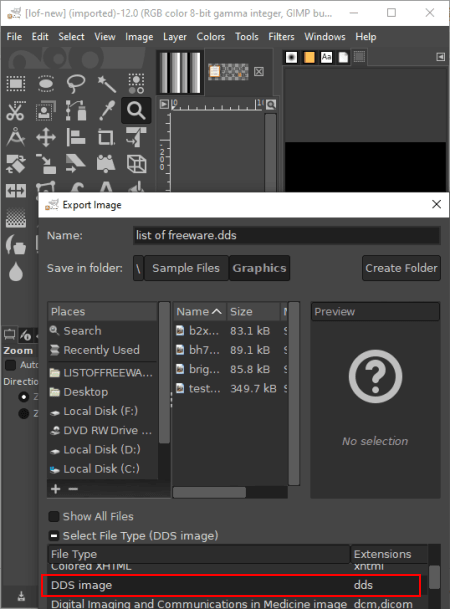Select the Gradient tool

[16, 218]
